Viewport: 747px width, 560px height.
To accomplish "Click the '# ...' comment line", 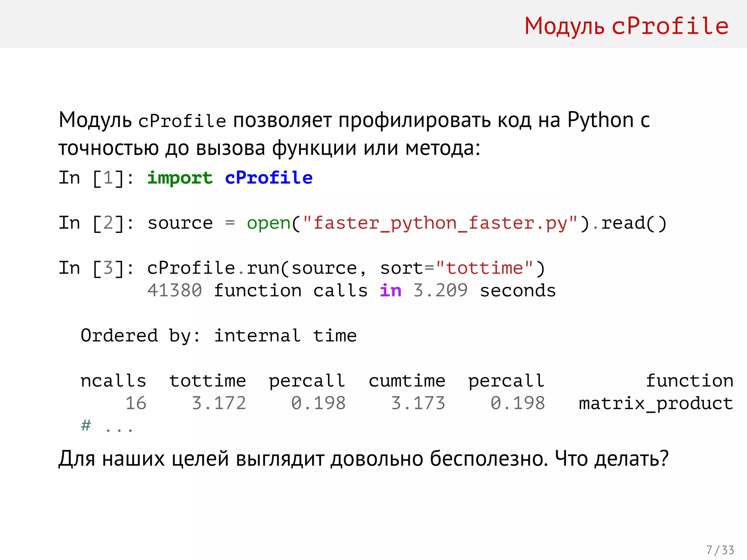I will tap(107, 426).
